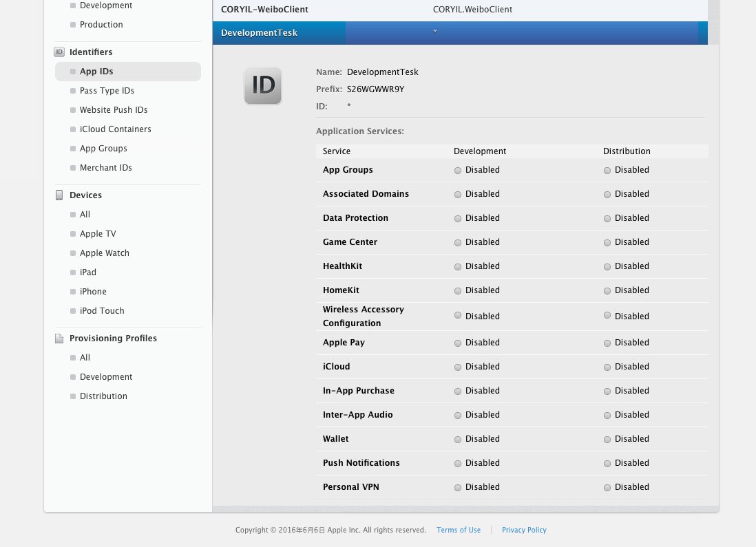
Task: Open App IDs in sidebar
Action: click(128, 72)
